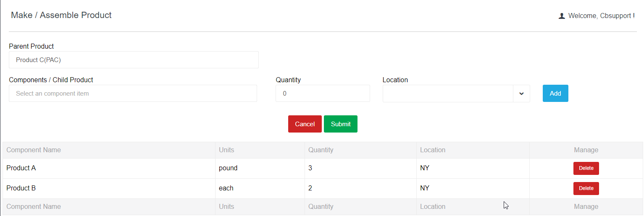
Task: Click the top Quantity column header
Action: coord(321,150)
